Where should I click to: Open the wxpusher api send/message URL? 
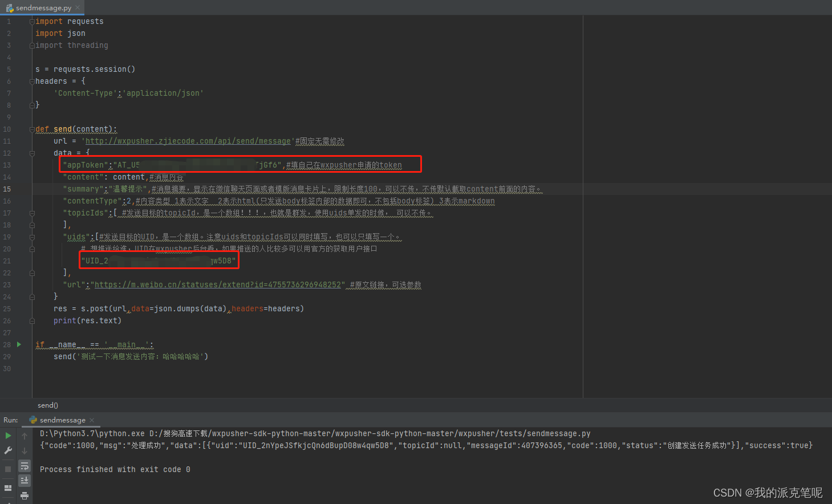pos(188,141)
